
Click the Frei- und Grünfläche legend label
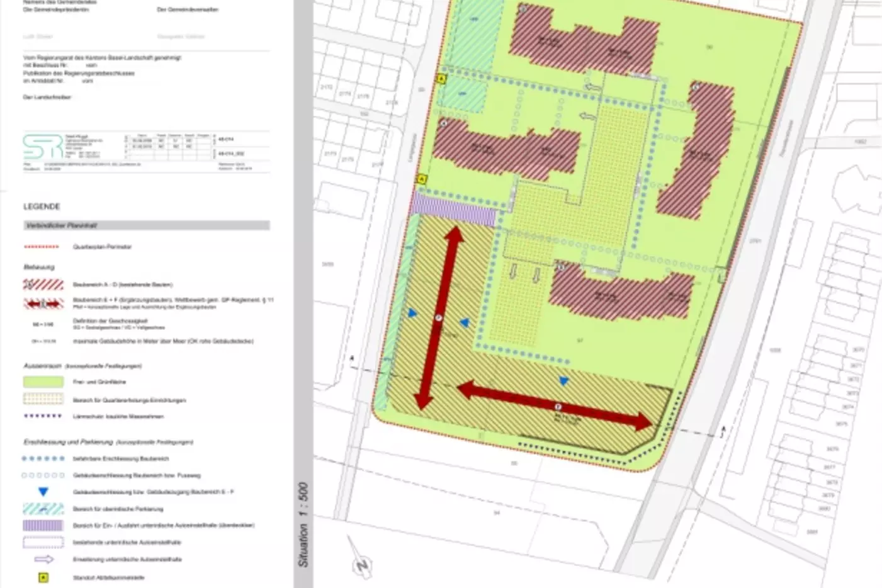pyautogui.click(x=99, y=382)
